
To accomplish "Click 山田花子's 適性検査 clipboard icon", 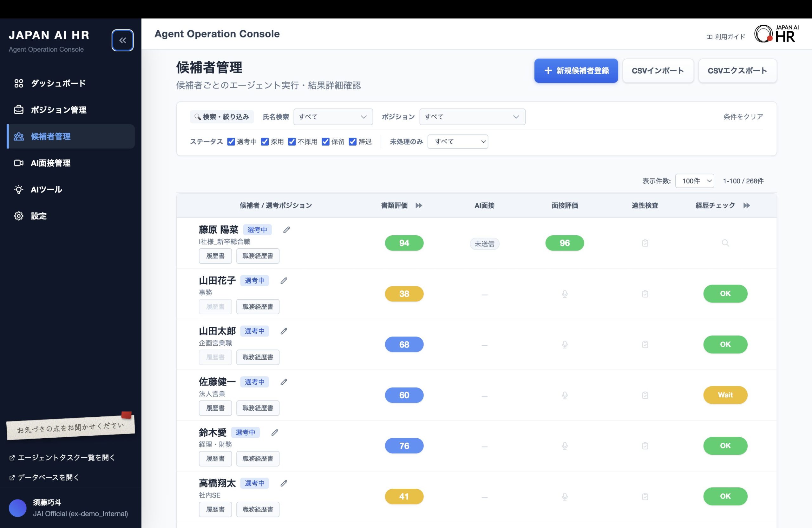I will pyautogui.click(x=645, y=294).
